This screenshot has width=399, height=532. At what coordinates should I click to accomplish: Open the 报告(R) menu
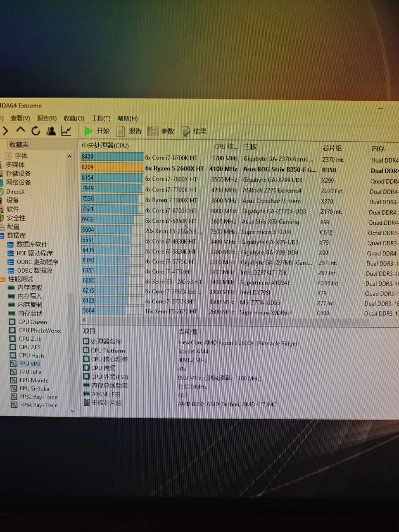pyautogui.click(x=47, y=118)
